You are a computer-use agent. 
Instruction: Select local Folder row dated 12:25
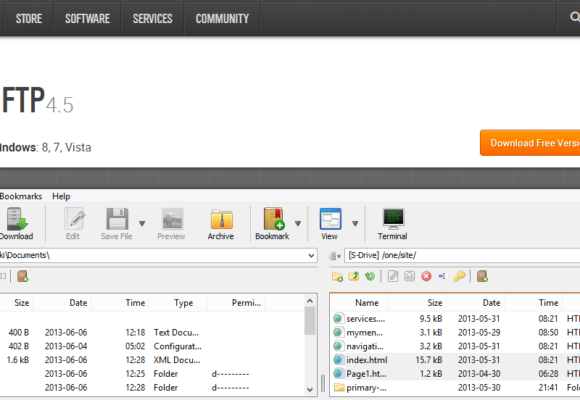(152, 374)
